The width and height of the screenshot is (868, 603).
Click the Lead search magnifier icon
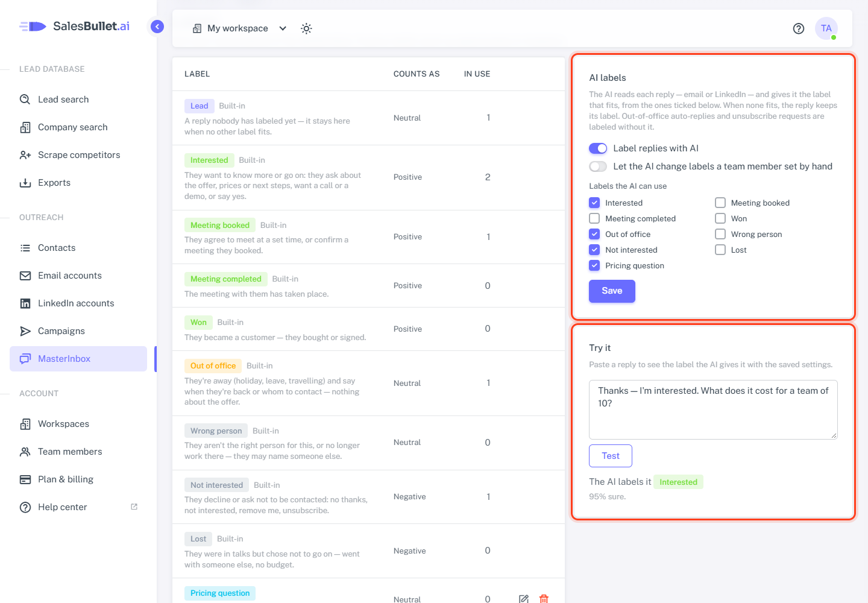coord(25,99)
